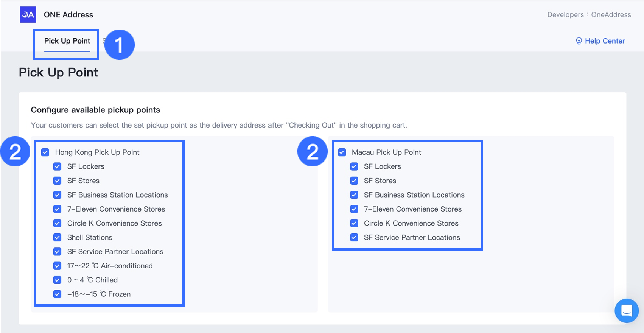The image size is (644, 333).
Task: Toggle 17~22 °C Air-conditioned option
Action: click(58, 266)
